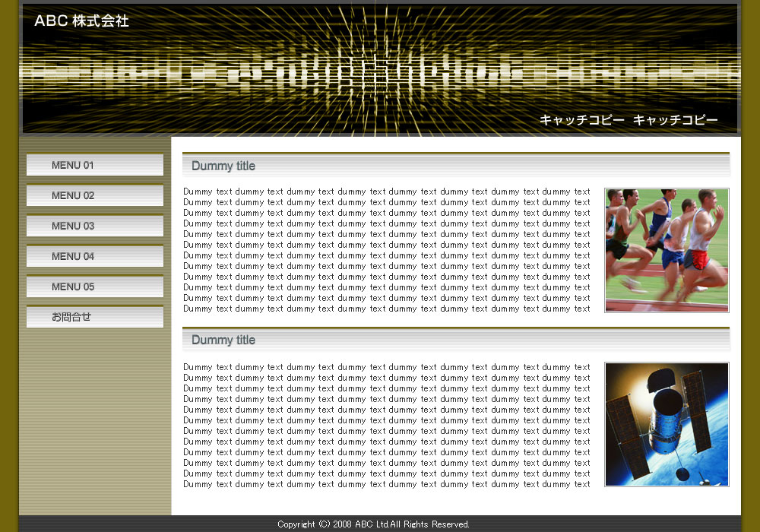Click the ABC 株式会社 logo text

coord(81,21)
